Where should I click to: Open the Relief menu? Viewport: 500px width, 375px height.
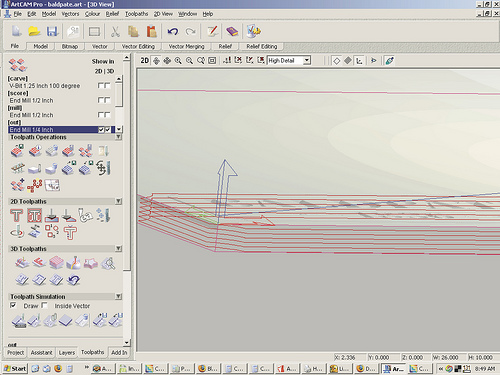pyautogui.click(x=112, y=14)
